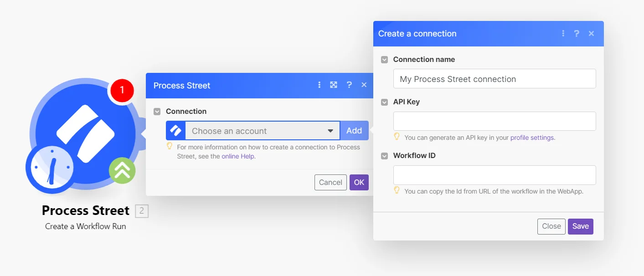Click the Workflow ID input field
Viewport: 644px width, 276px height.
click(495, 175)
